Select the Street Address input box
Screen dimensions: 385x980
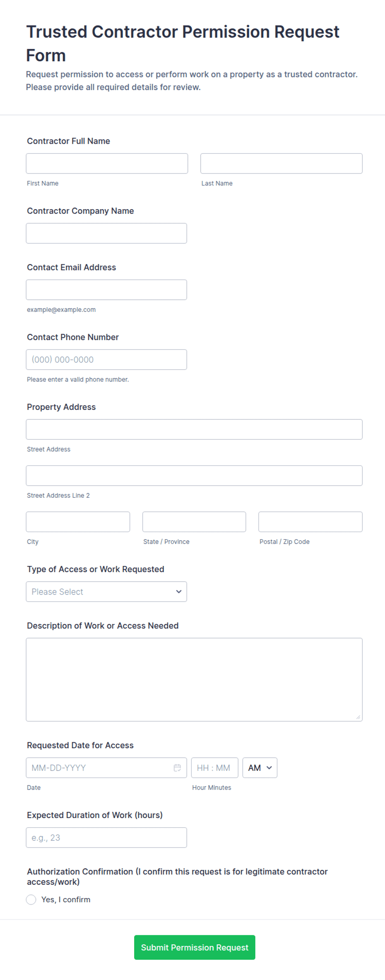194,429
